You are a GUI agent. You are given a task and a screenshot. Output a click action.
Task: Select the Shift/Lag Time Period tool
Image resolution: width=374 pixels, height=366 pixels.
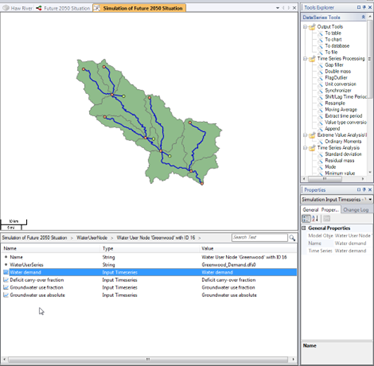(x=346, y=97)
